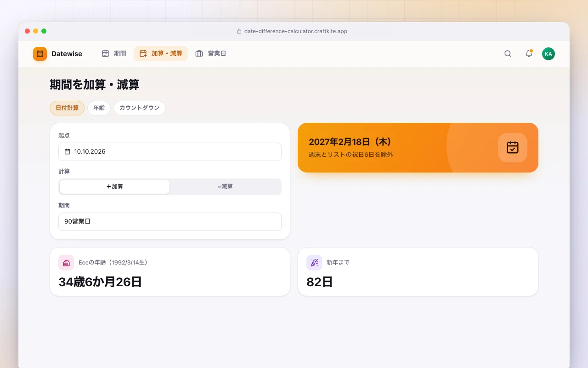Go to the 営業日 nav tab

pos(211,53)
